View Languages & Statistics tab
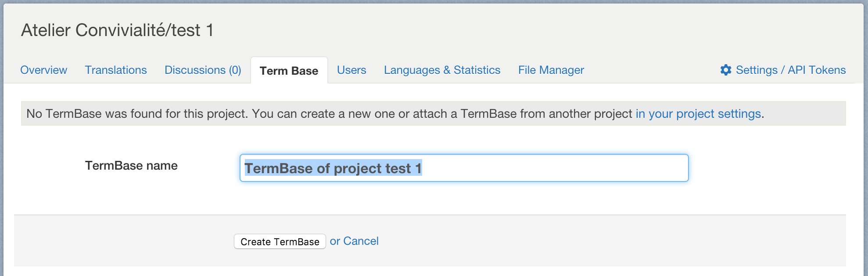 pos(442,70)
